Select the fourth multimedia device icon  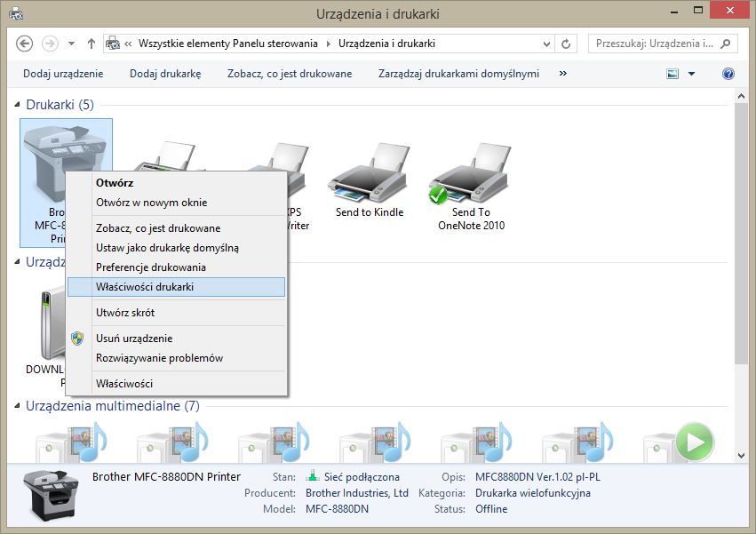[x=375, y=442]
